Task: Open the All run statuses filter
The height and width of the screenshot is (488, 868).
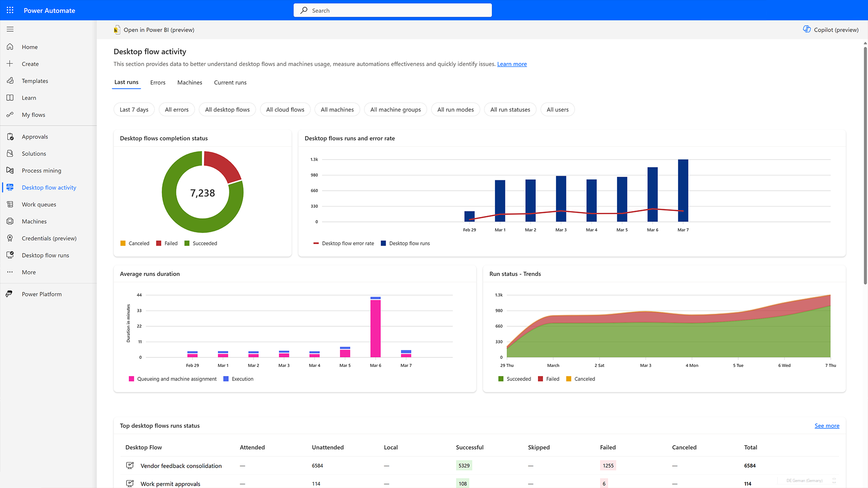Action: (x=510, y=109)
